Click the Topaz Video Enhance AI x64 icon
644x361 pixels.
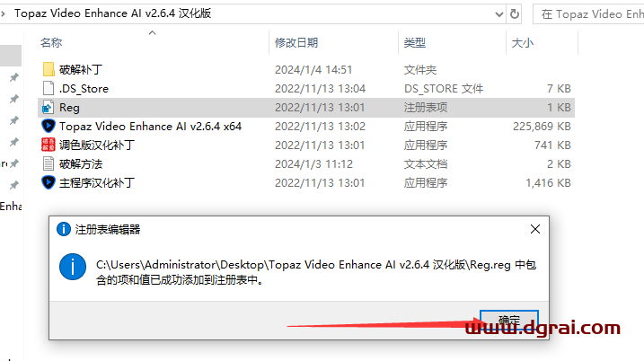click(49, 126)
